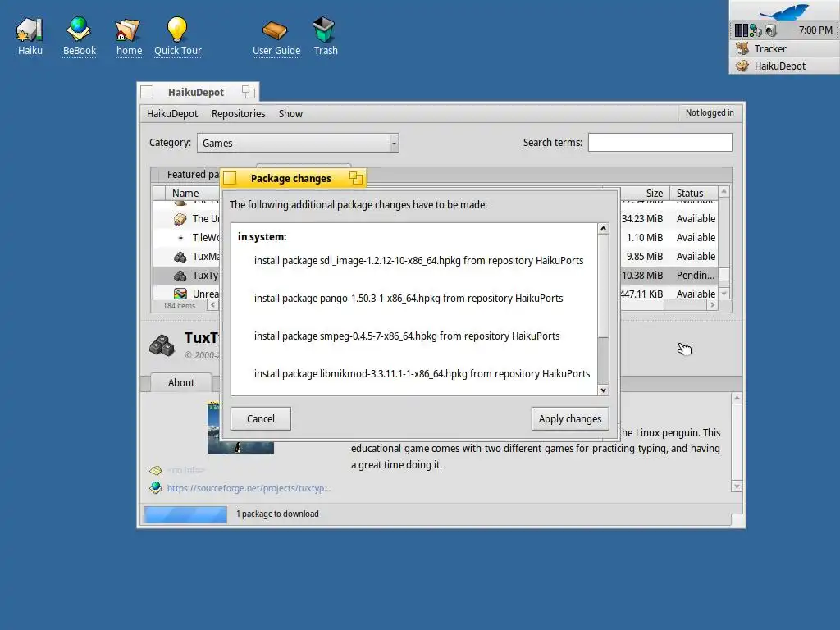Sort package list by Size column
Viewport: 840px width, 630px height.
pos(645,193)
